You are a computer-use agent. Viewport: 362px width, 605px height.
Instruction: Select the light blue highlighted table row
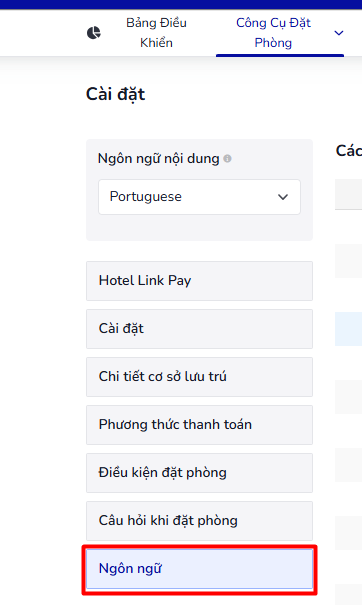pos(348,329)
